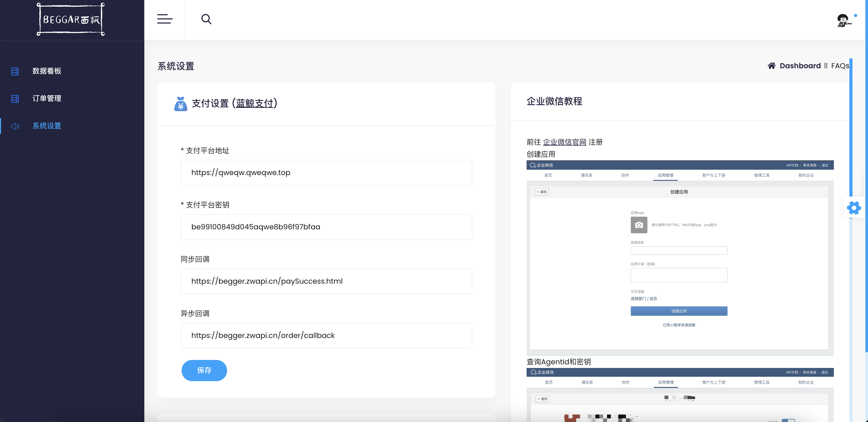Switch to 订单管理 in the sidebar

[x=47, y=98]
